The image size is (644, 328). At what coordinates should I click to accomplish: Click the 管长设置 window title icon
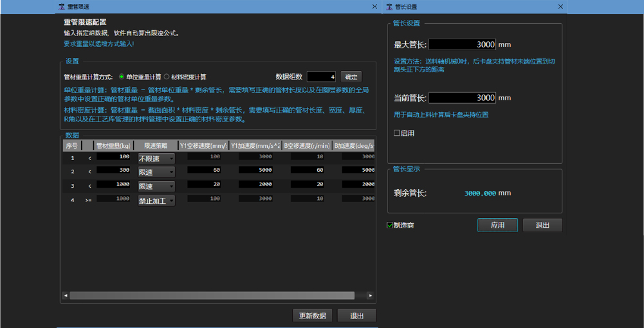pyautogui.click(x=388, y=6)
